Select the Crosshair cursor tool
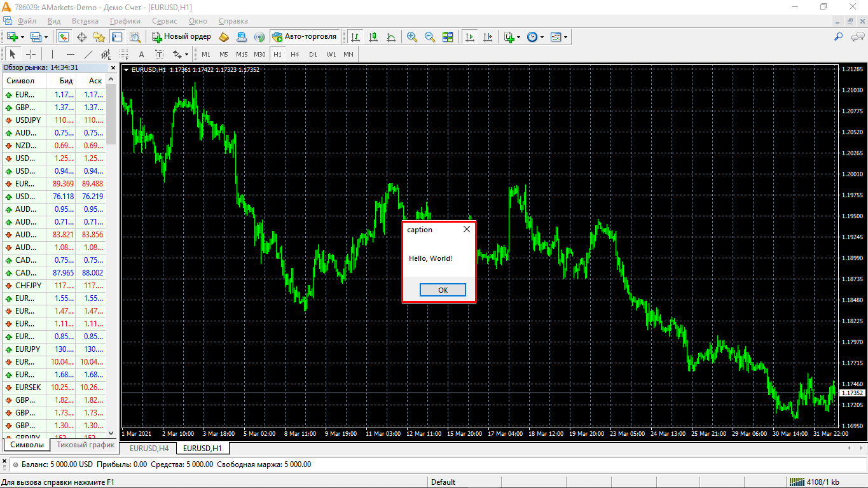The height and width of the screenshot is (488, 868). coord(31,54)
